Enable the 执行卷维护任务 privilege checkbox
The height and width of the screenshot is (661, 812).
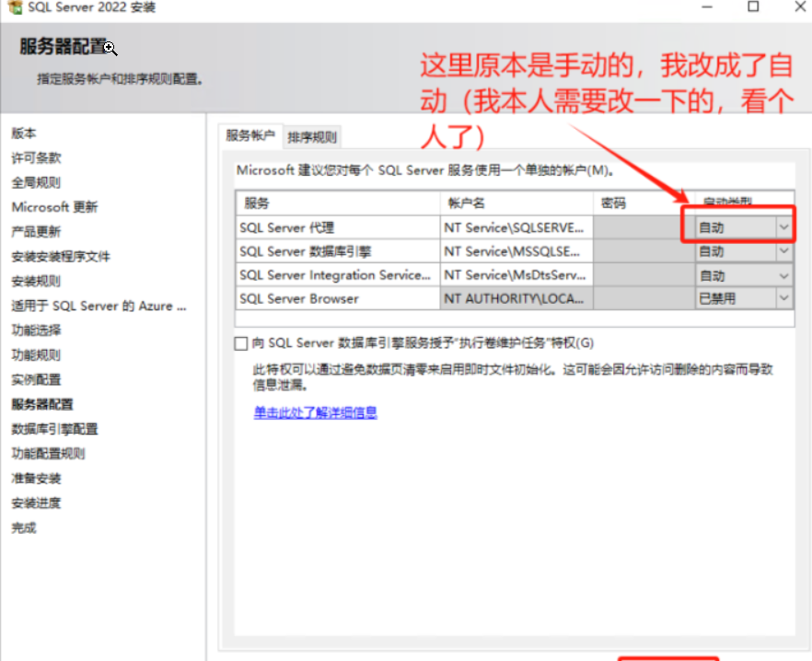[x=241, y=343]
